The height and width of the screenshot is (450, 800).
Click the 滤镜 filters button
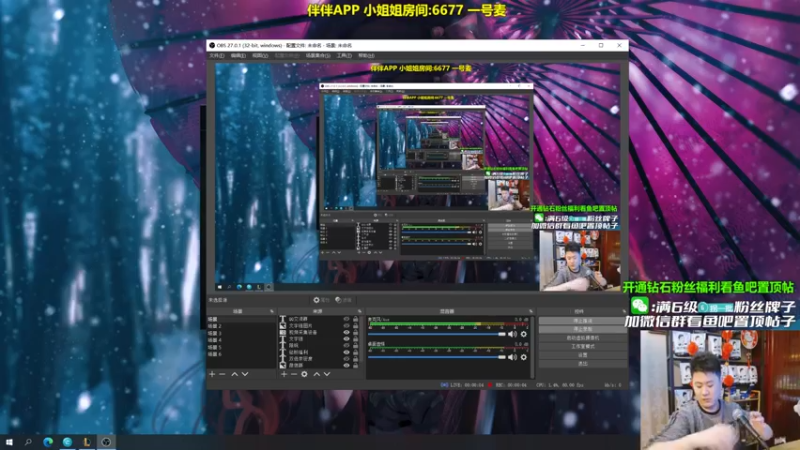343,300
